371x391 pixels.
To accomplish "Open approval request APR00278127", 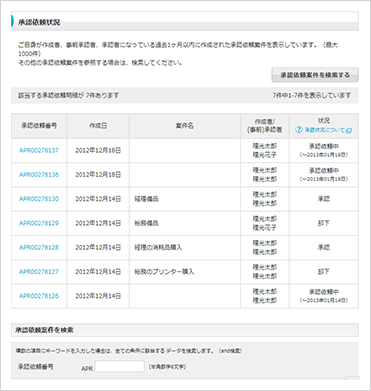I will click(39, 272).
